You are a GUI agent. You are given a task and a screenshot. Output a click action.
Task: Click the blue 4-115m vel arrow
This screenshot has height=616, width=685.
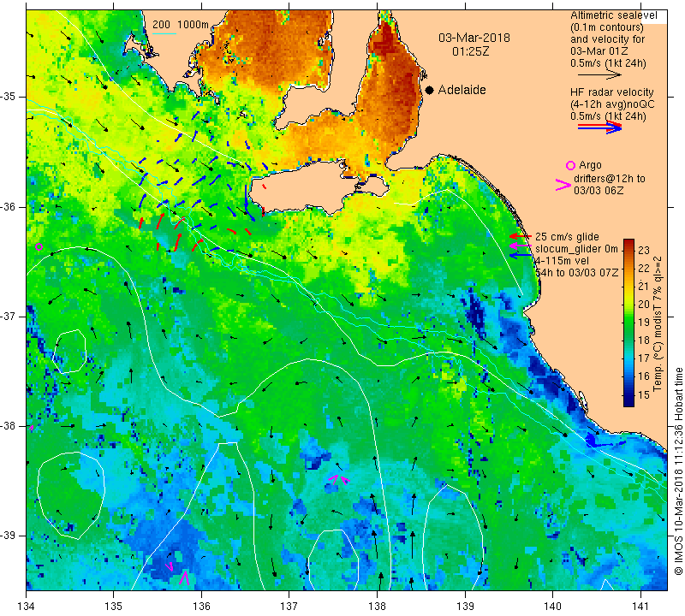click(x=521, y=256)
